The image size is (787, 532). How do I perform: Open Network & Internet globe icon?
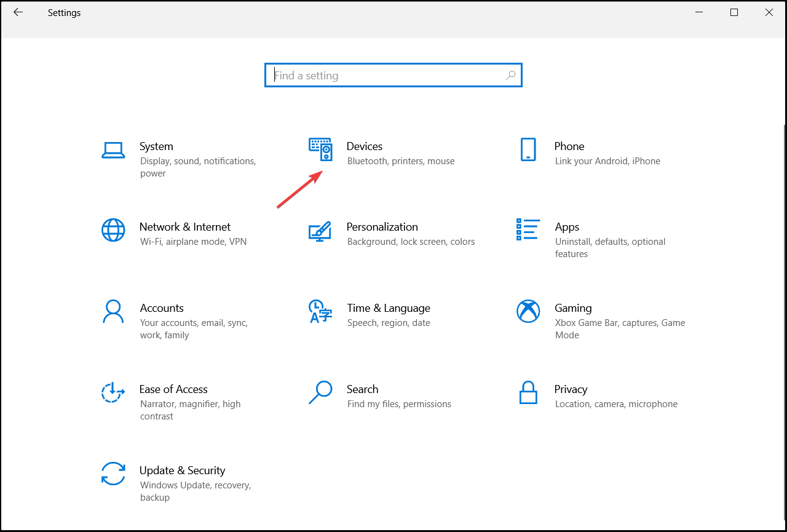pos(113,230)
